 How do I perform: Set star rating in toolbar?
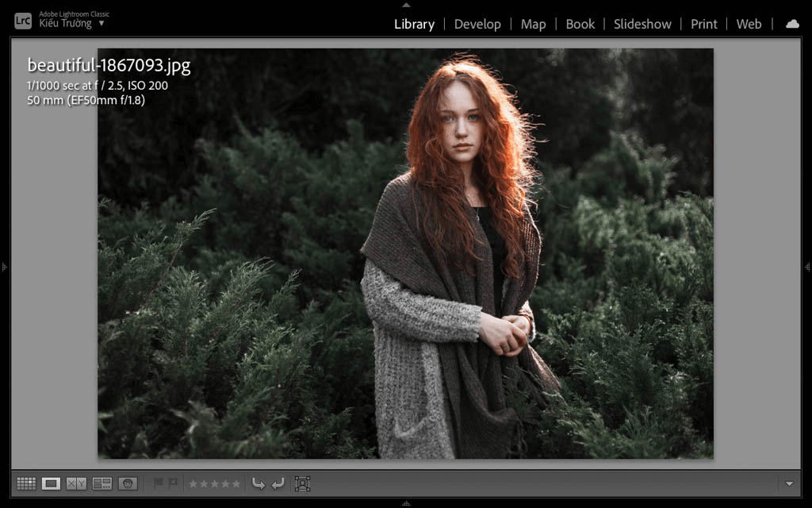point(214,483)
